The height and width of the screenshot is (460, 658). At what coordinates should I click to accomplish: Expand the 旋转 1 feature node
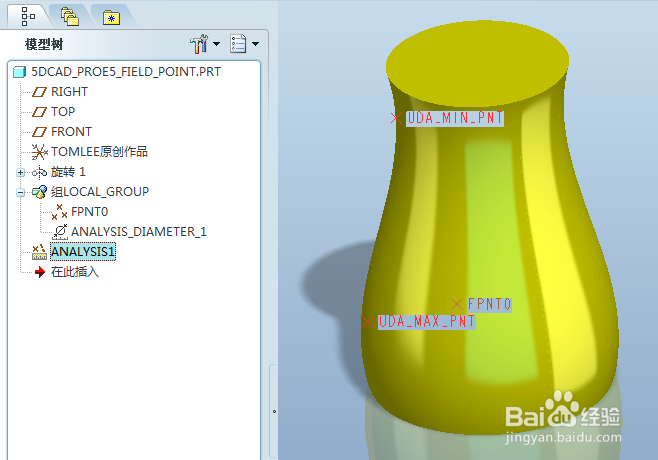tap(20, 172)
